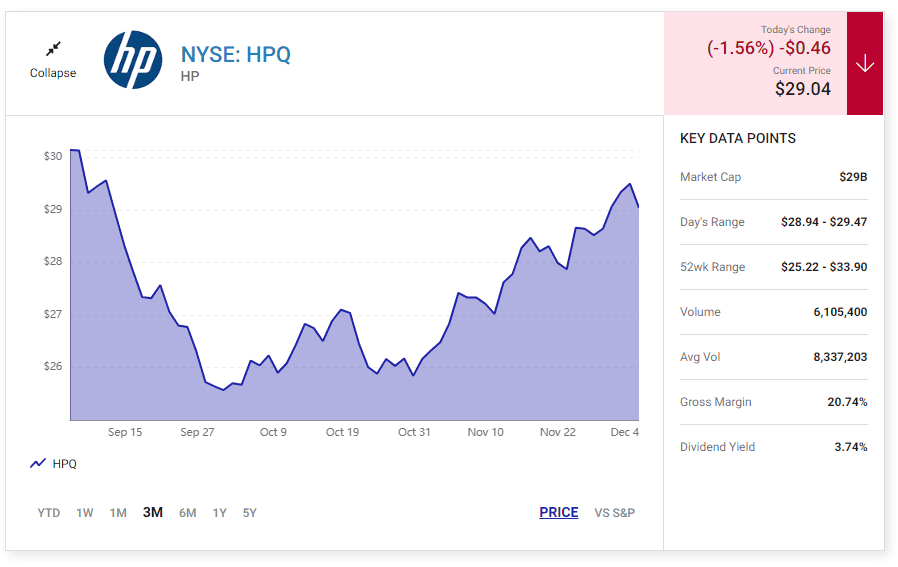The image size is (898, 567).
Task: Click the Dec 4 axis date label
Action: click(625, 432)
